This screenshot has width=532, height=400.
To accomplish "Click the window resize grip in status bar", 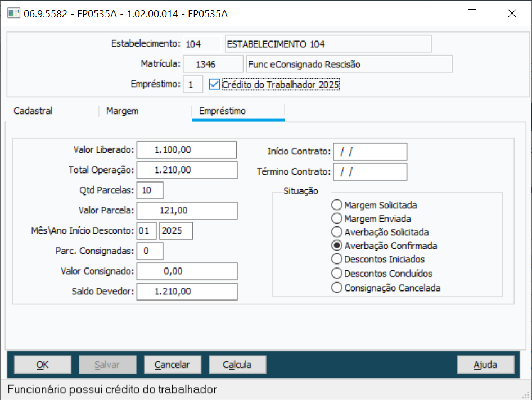I will click(x=526, y=395).
